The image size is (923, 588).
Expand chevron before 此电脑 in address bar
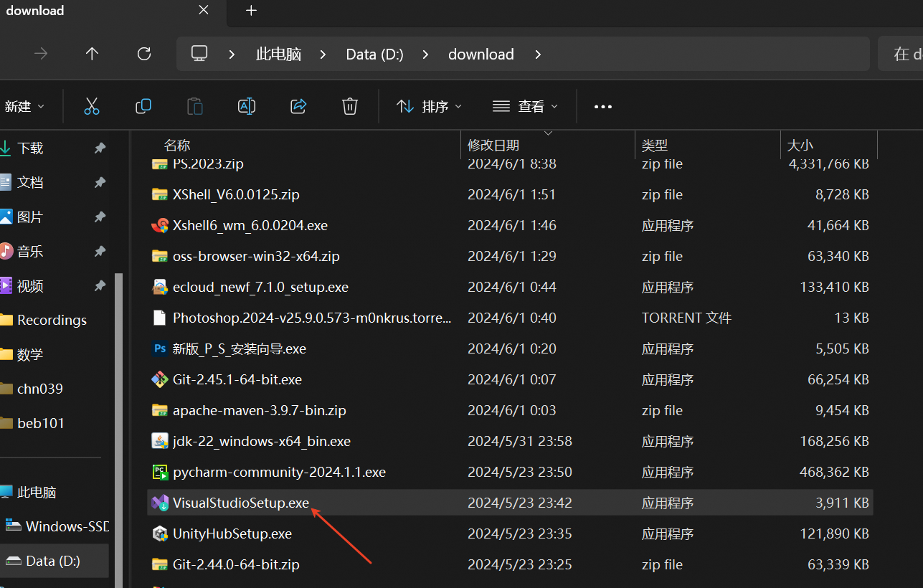(232, 54)
